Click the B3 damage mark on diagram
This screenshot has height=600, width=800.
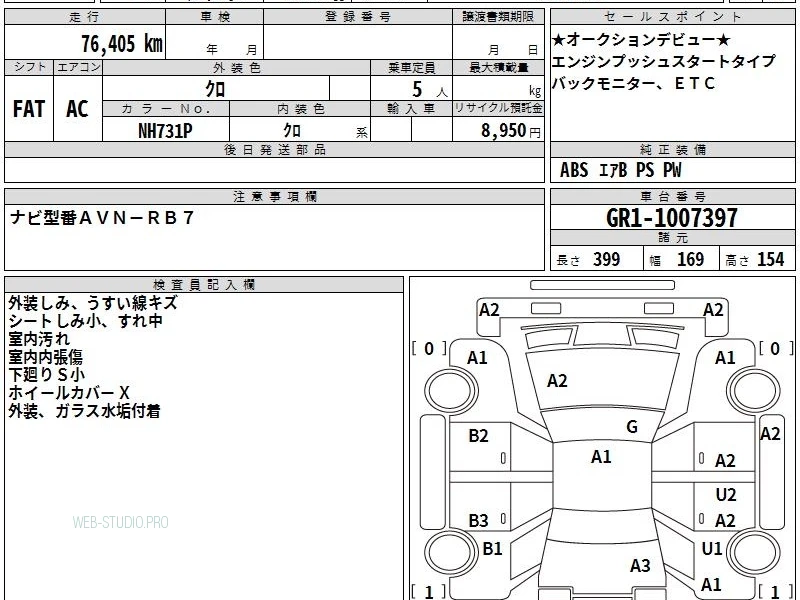coord(478,520)
